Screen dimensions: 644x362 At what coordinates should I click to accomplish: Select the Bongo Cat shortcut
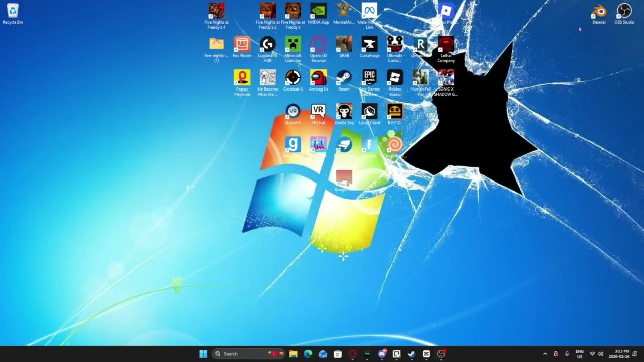click(344, 181)
